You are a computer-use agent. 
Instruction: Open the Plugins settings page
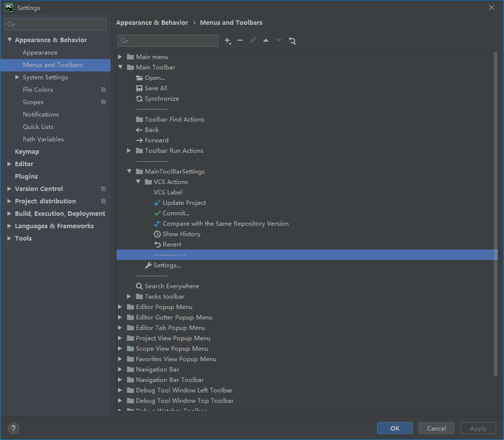tap(26, 177)
